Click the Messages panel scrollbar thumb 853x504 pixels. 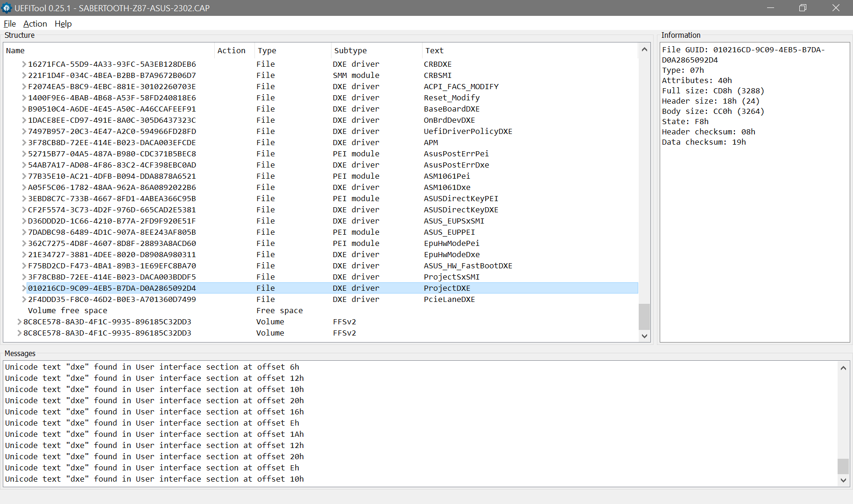coord(843,466)
